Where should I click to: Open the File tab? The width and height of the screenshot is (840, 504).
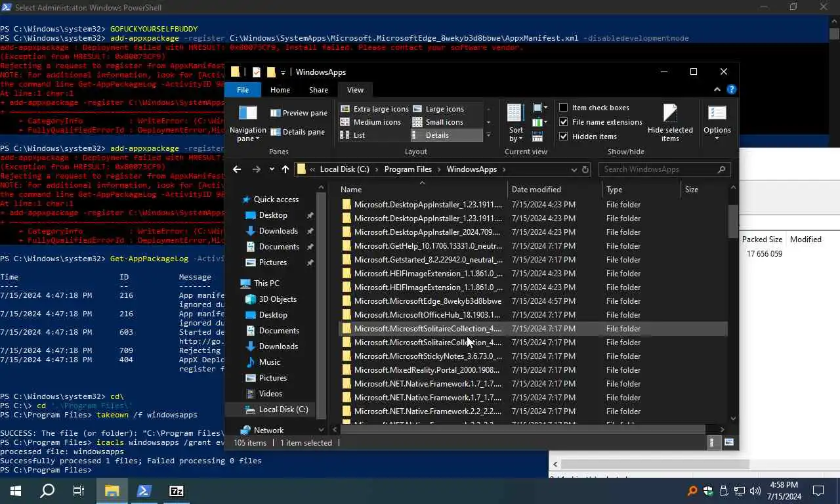click(x=243, y=90)
